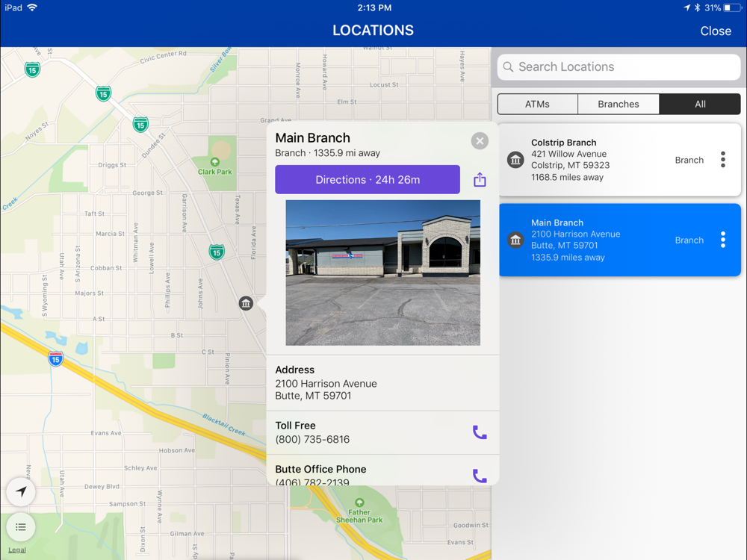747x560 pixels.
Task: Tap the Butte Office Phone label
Action: tap(320, 469)
